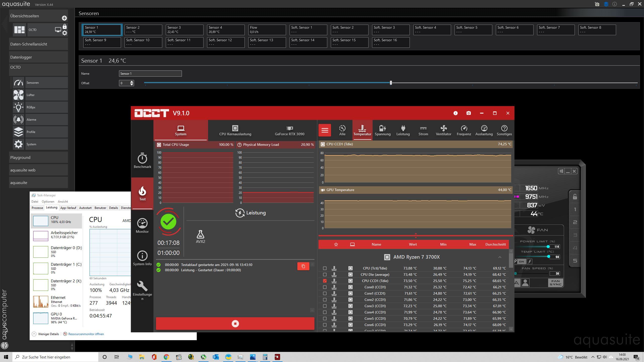Open the Einstellungen wrench in OCCT
Viewport: 644px width, 362px height.
(x=142, y=290)
